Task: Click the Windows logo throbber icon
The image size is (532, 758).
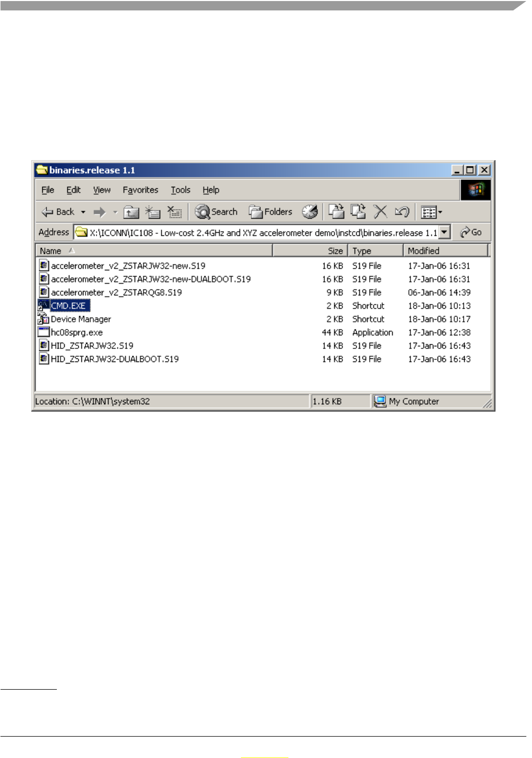Action: coord(475,190)
